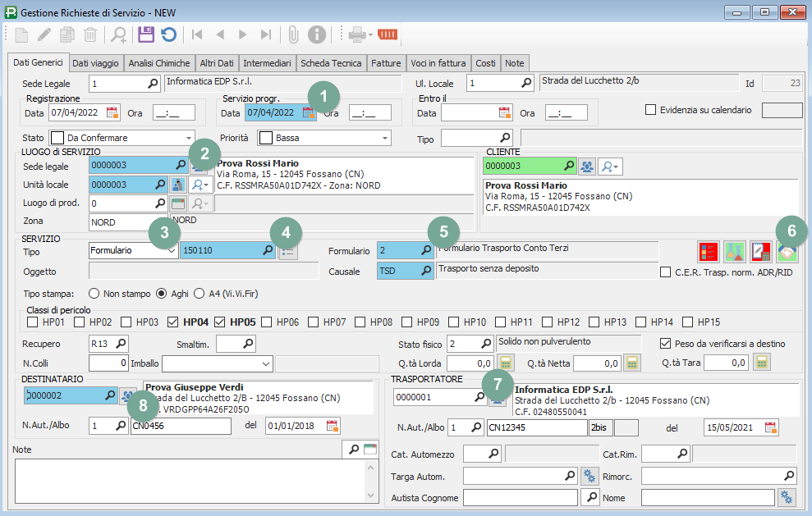Open calculator next to Q.tà Lorda

[507, 363]
